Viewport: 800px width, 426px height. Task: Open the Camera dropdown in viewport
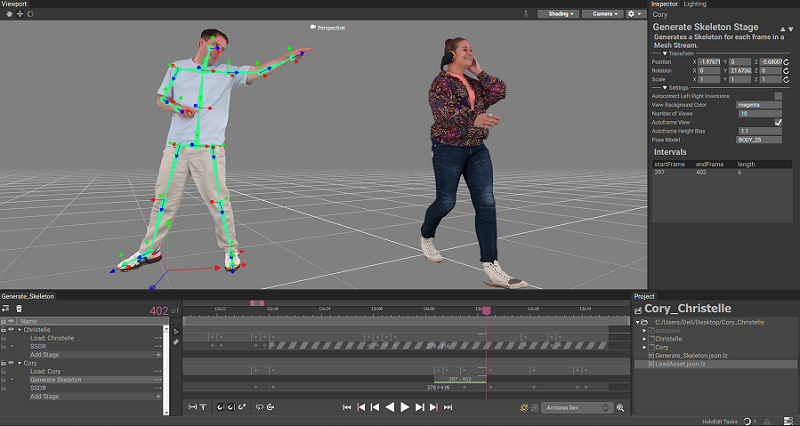click(x=601, y=14)
